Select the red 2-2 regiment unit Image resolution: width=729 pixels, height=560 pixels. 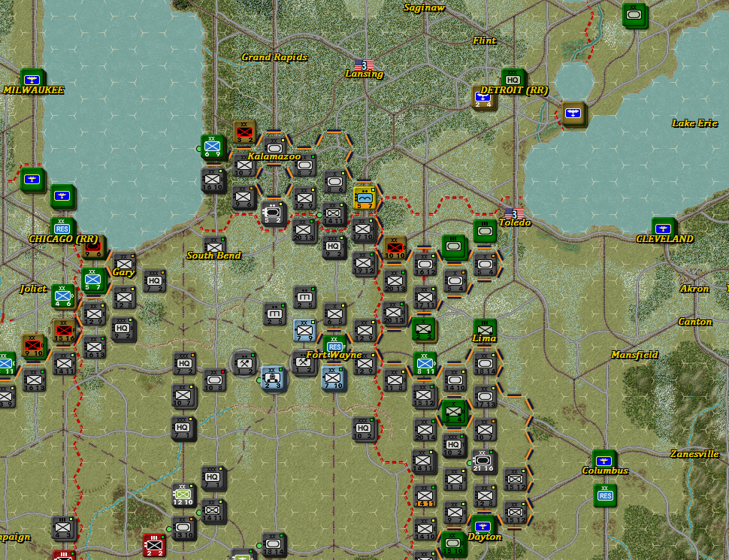point(154,545)
